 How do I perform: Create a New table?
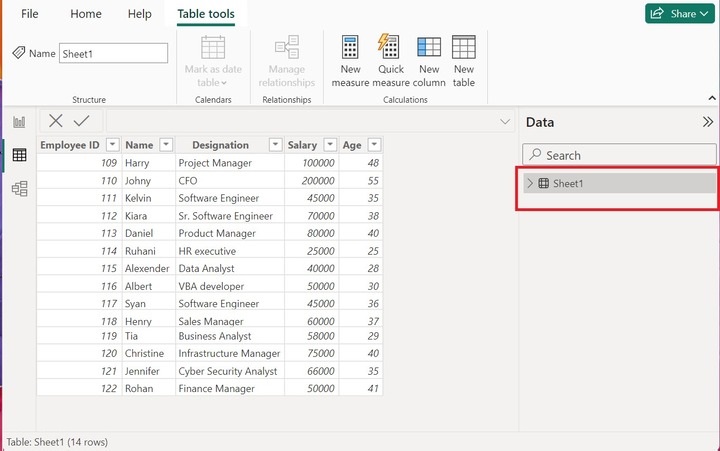click(464, 61)
